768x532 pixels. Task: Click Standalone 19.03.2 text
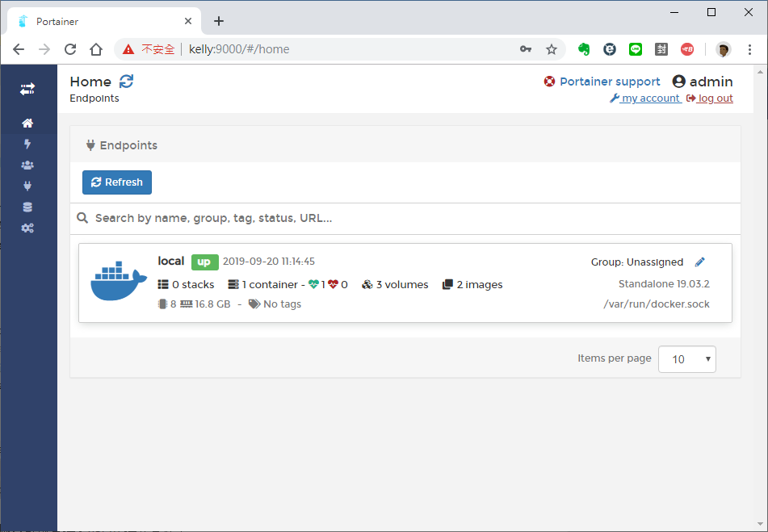[664, 284]
